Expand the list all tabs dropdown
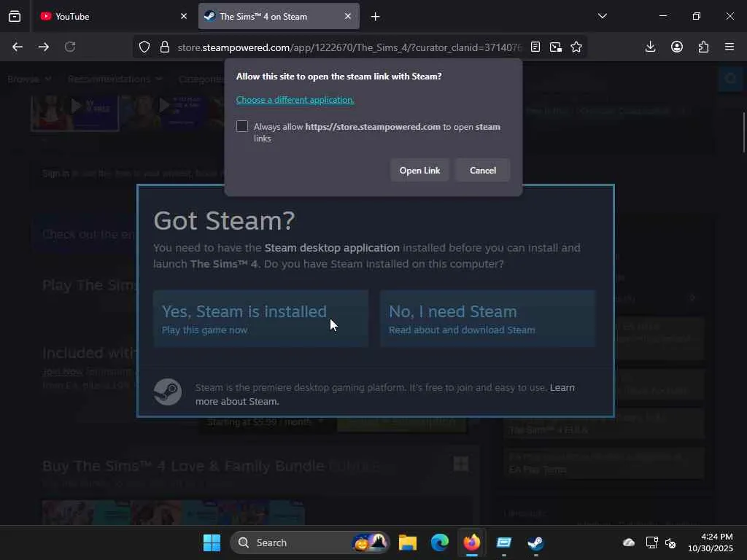The height and width of the screenshot is (560, 747). click(x=602, y=16)
